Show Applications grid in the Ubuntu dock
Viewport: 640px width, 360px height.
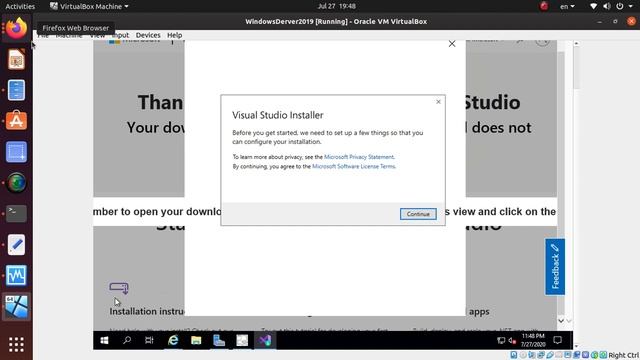tap(16, 344)
